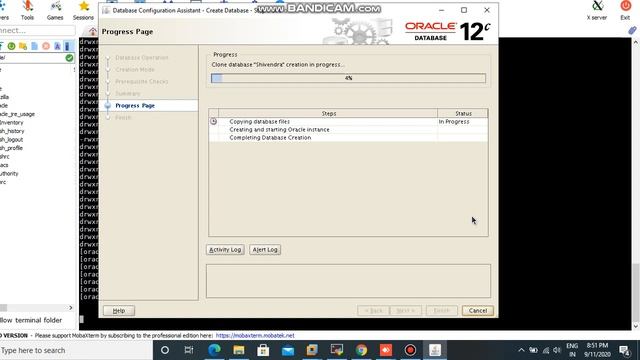Open the mobaxterm.mobatek.net link
The width and height of the screenshot is (640, 360).
[x=255, y=336]
